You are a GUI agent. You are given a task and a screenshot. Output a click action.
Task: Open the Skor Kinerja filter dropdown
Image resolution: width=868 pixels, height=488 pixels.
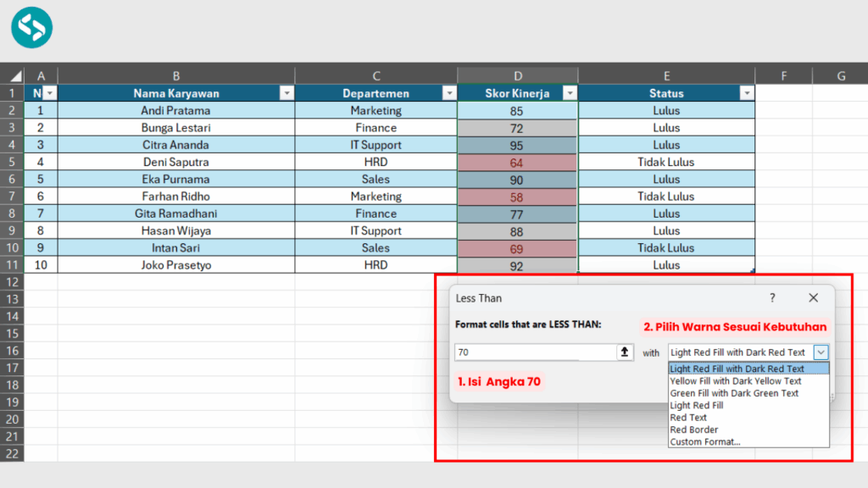tap(570, 94)
